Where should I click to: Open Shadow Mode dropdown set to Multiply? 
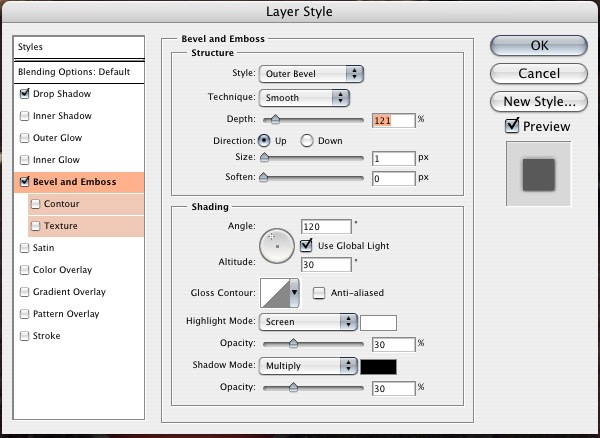point(307,366)
